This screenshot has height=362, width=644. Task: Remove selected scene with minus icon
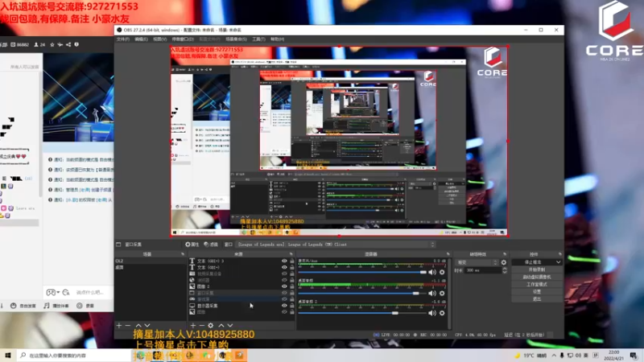[128, 326]
